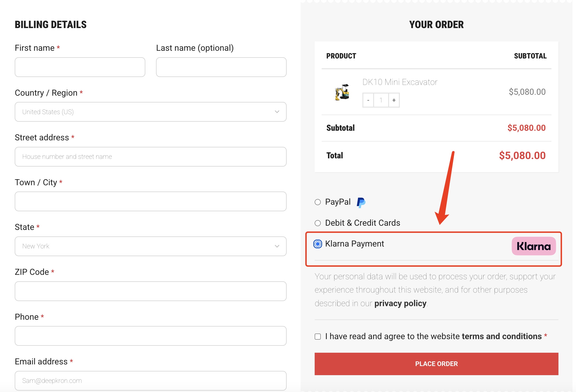Click the First name input field
This screenshot has width=576, height=392.
(80, 67)
